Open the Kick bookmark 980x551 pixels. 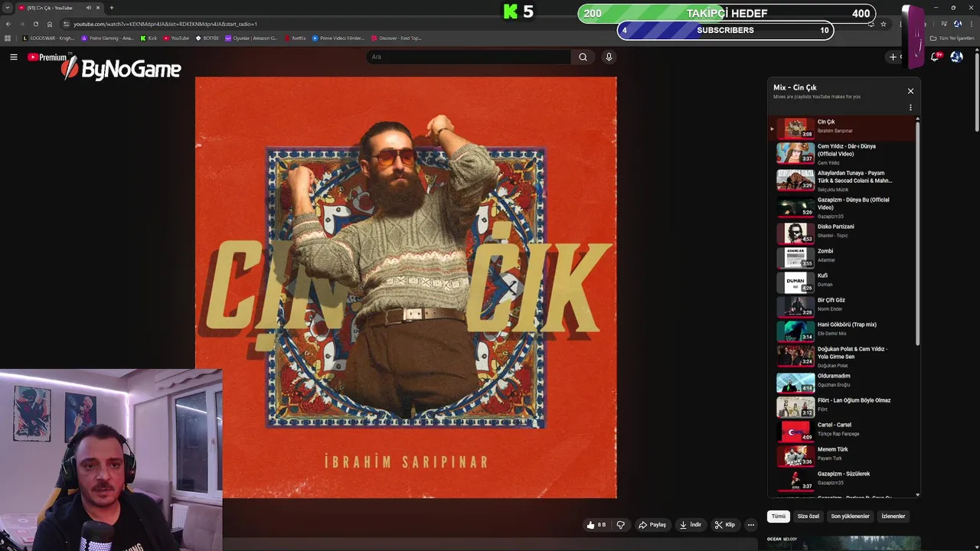pos(149,37)
